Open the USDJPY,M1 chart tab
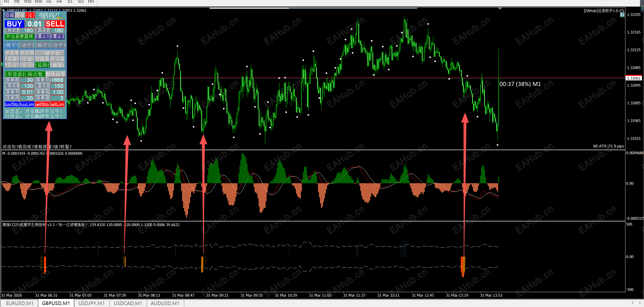This screenshot has width=644, height=307. click(91, 303)
